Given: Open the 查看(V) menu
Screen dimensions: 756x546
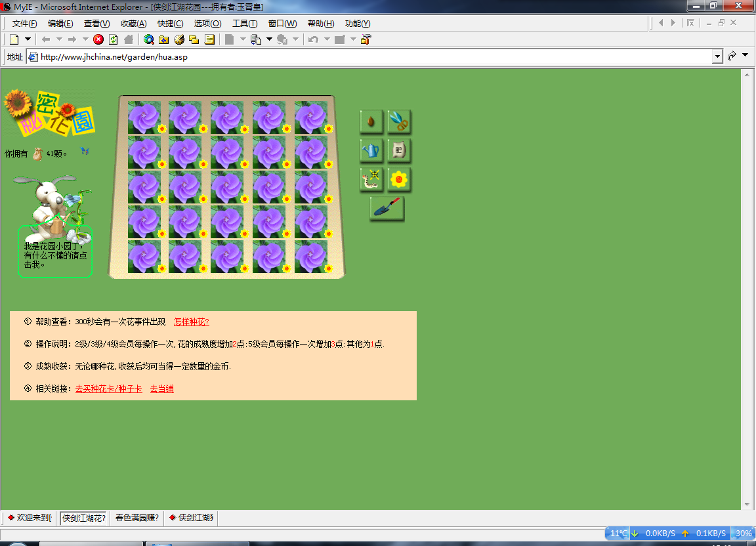Looking at the screenshot, I should click(x=97, y=24).
